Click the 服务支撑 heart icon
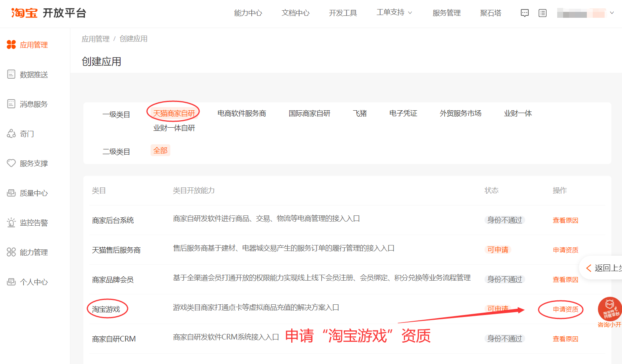The height and width of the screenshot is (364, 622). pyautogui.click(x=11, y=163)
